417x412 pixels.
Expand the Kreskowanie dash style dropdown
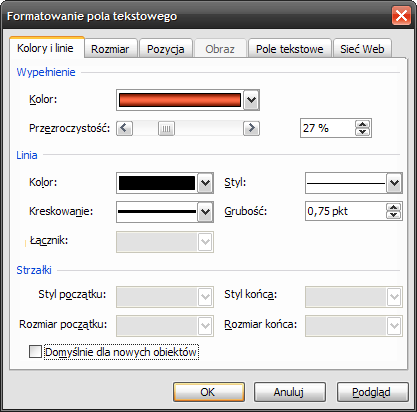tap(205, 212)
